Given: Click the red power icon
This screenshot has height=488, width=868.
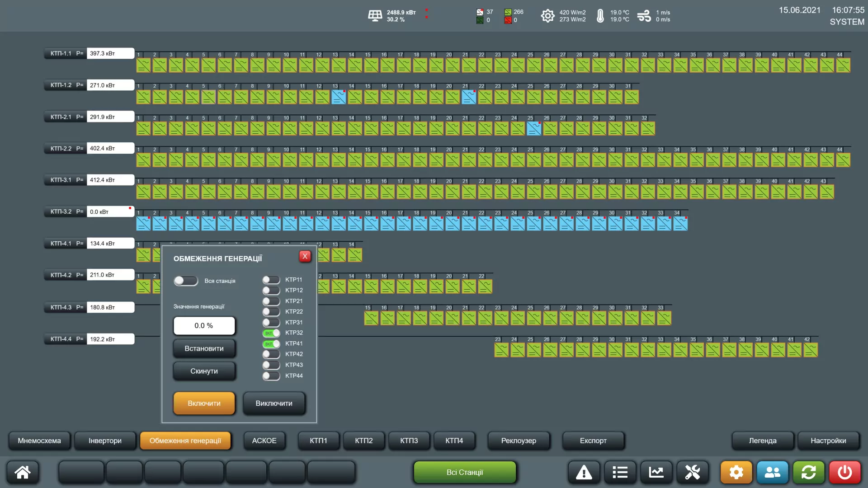Looking at the screenshot, I should pyautogui.click(x=845, y=473).
